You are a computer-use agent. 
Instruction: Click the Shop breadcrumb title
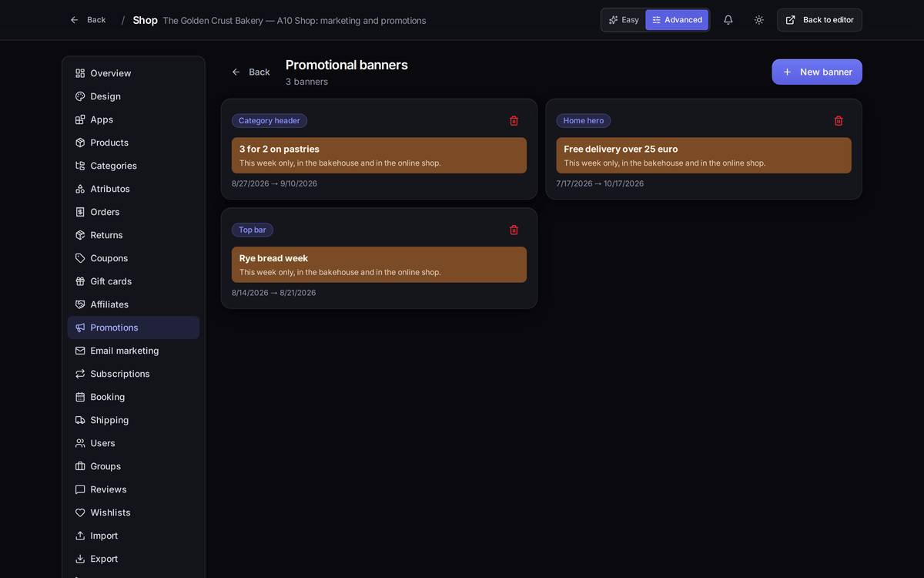(145, 20)
